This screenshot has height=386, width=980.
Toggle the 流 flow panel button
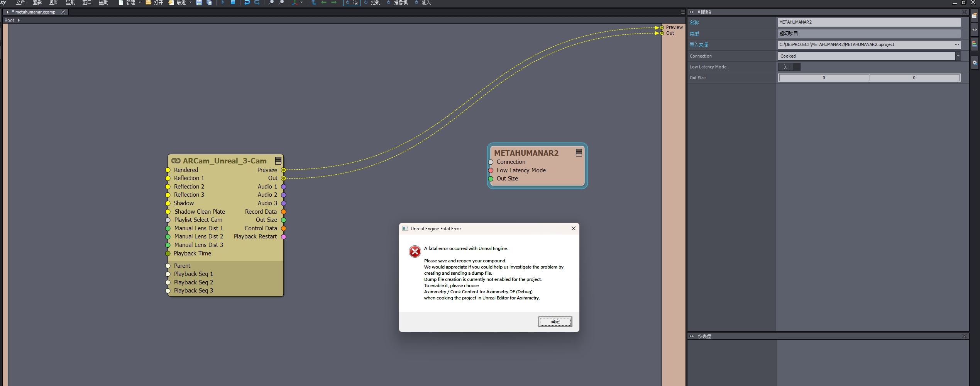tap(352, 3)
